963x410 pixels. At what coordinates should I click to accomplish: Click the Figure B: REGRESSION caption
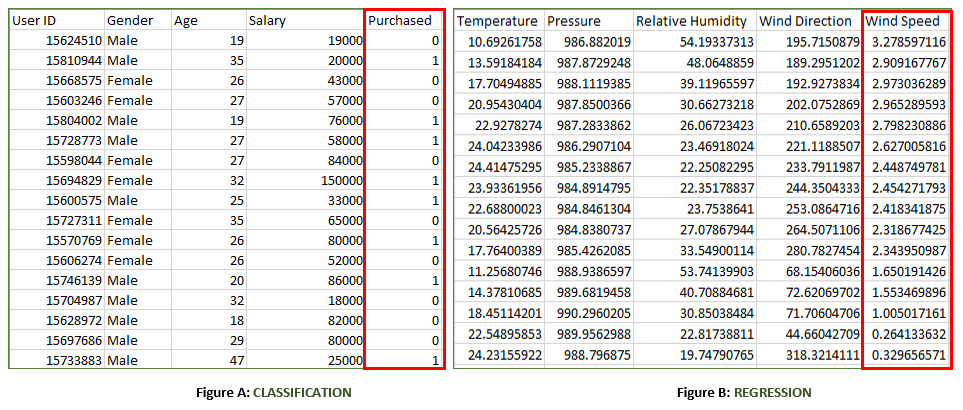point(744,392)
